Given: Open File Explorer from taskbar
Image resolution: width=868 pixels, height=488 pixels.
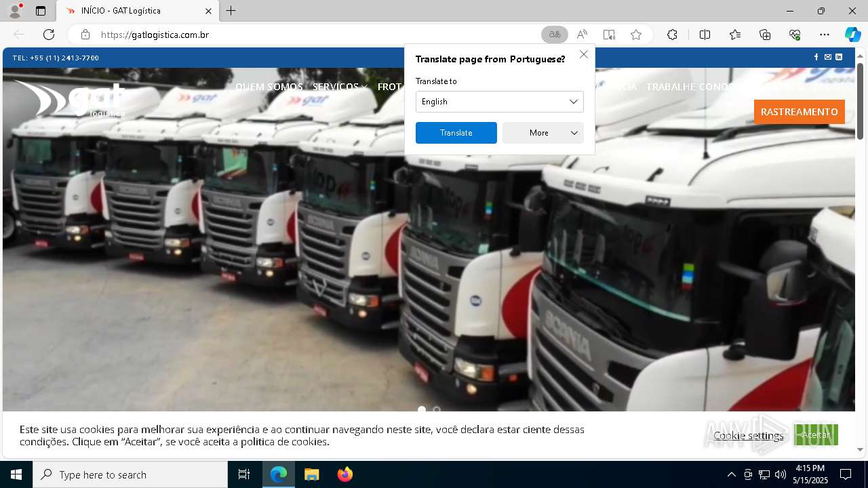Looking at the screenshot, I should click(311, 474).
